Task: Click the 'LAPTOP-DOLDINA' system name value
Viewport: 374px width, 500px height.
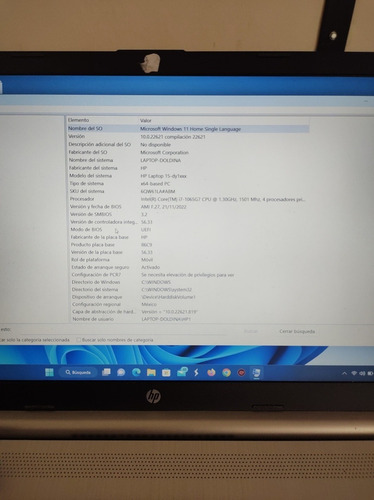Action: 161,161
